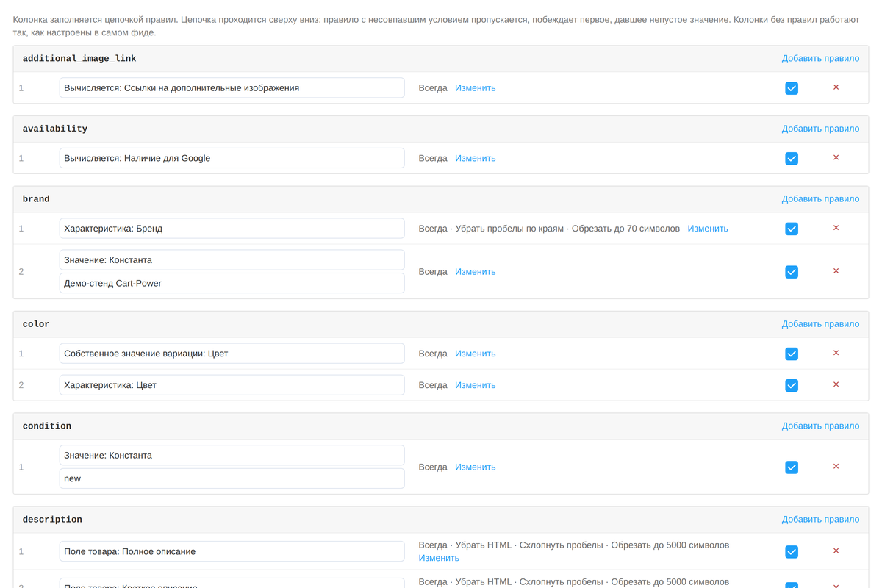Viewport: 882px width, 588px height.
Task: Click "Добавить правило" for description
Action: coord(820,520)
